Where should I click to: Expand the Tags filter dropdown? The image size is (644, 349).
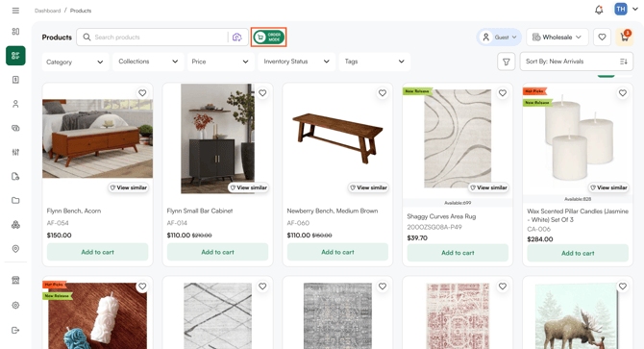click(374, 62)
